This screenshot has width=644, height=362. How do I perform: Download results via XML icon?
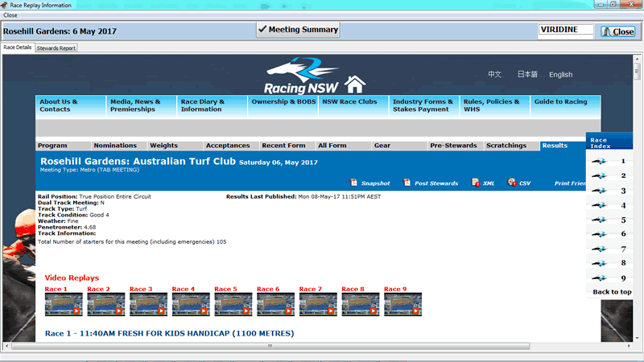(x=476, y=183)
